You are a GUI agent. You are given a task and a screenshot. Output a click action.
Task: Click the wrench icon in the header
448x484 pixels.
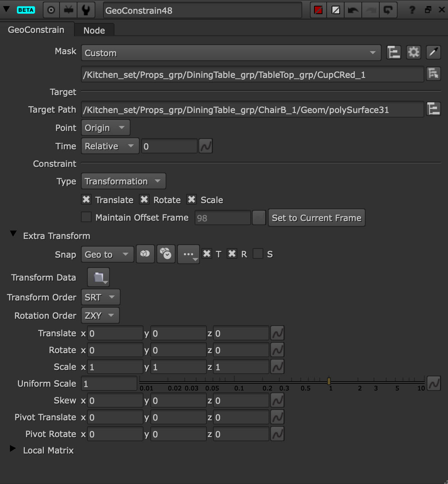(x=86, y=10)
